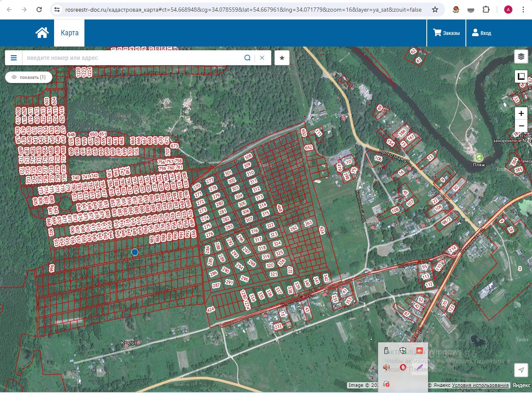Viewport: 532px width, 393px height.
Task: Open browser extensions puzzle icon
Action: click(x=486, y=10)
